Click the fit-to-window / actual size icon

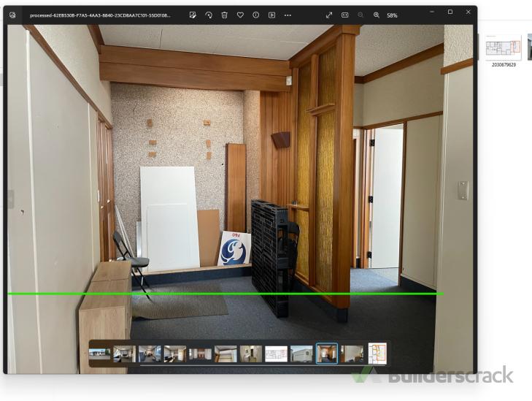[345, 15]
